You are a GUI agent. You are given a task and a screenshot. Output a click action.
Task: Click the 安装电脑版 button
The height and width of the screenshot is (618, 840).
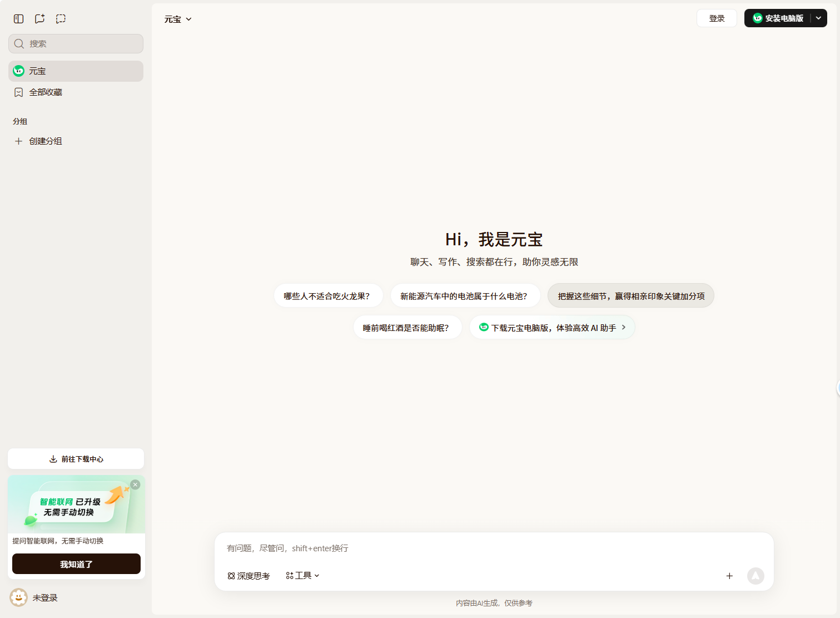pos(778,18)
